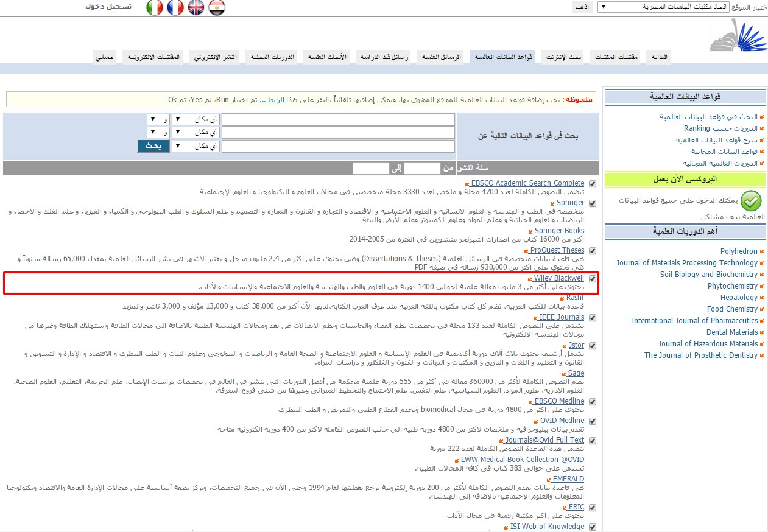
Task: Uncheck the ProQuest Theses checkbox
Action: pos(593,251)
